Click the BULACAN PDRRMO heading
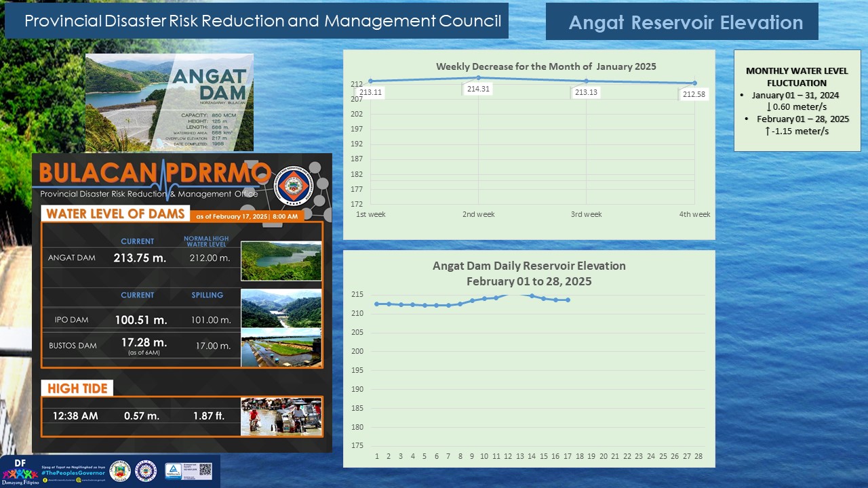868x488 pixels. (x=155, y=173)
